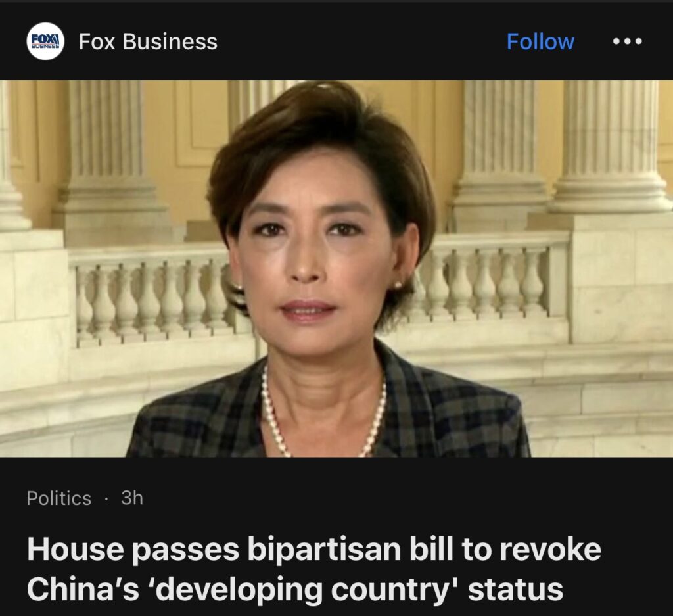Screen dimensions: 673x616
Task: Expand the post overflow menu dots
Action: pos(627,41)
